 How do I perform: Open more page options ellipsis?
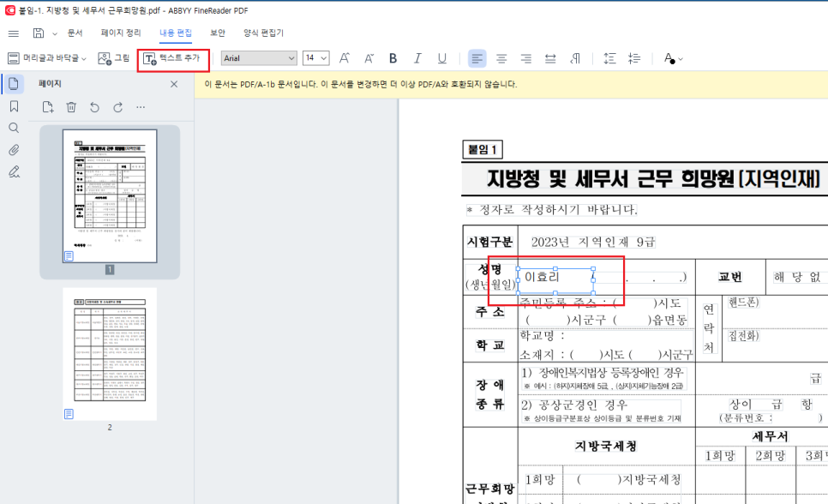click(141, 107)
